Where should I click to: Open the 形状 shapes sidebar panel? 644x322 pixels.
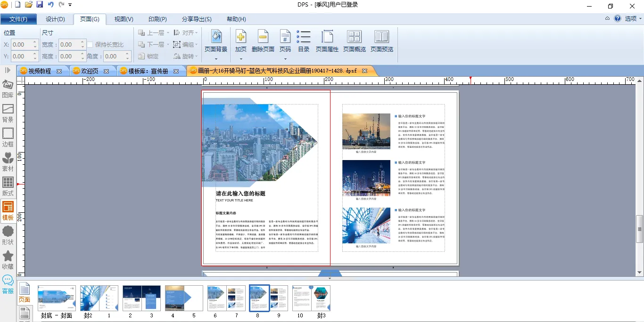[x=8, y=235]
